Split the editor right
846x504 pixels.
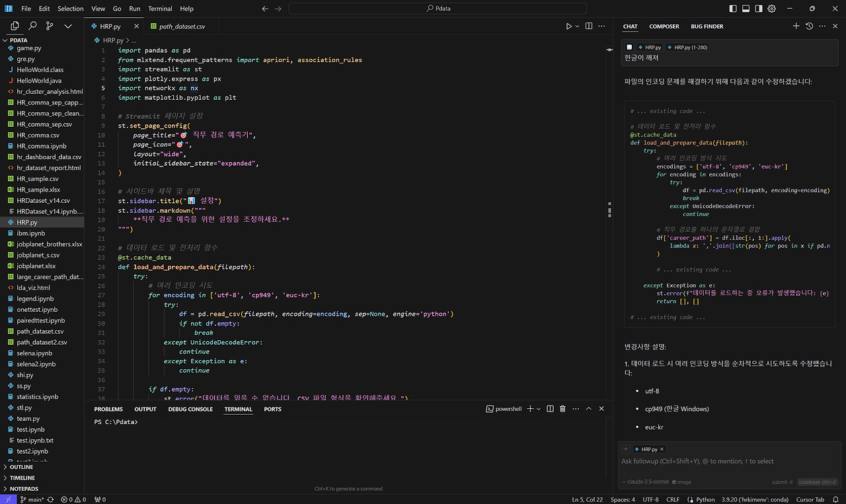point(588,26)
